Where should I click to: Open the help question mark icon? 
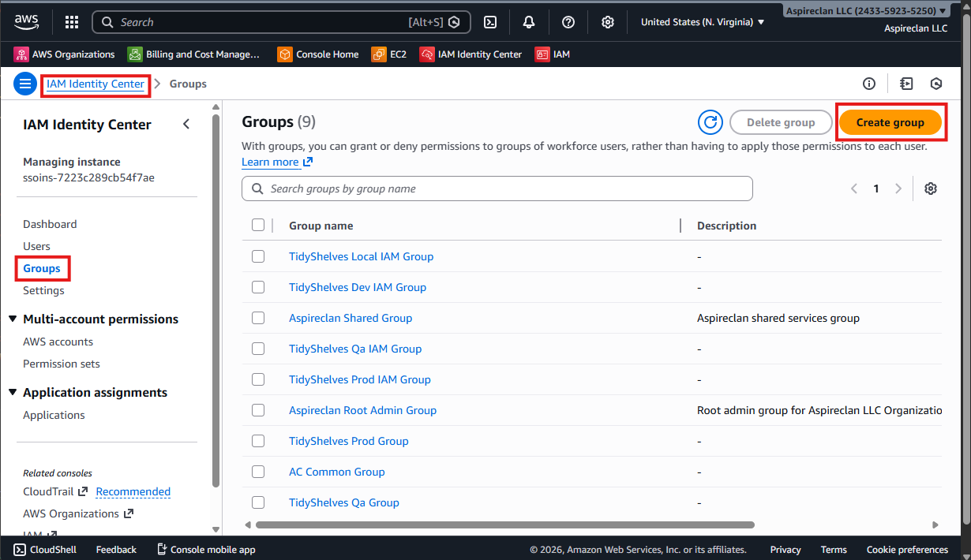568,22
